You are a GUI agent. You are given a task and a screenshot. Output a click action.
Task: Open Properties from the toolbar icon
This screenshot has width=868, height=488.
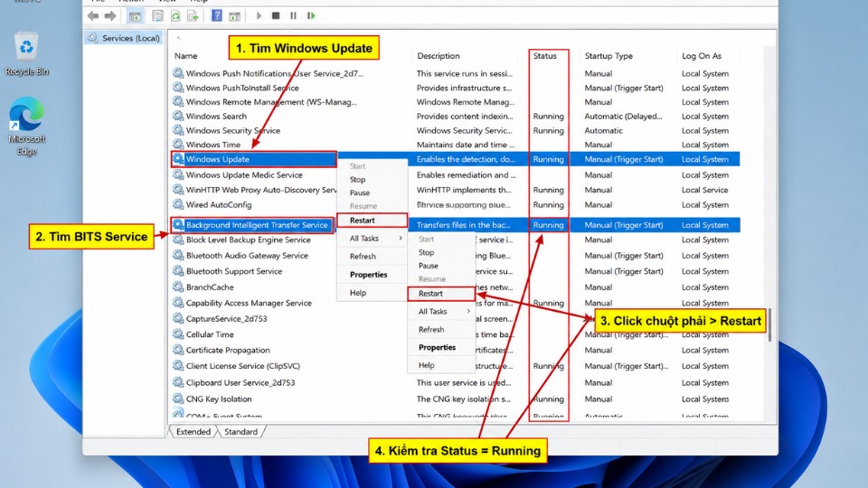157,16
